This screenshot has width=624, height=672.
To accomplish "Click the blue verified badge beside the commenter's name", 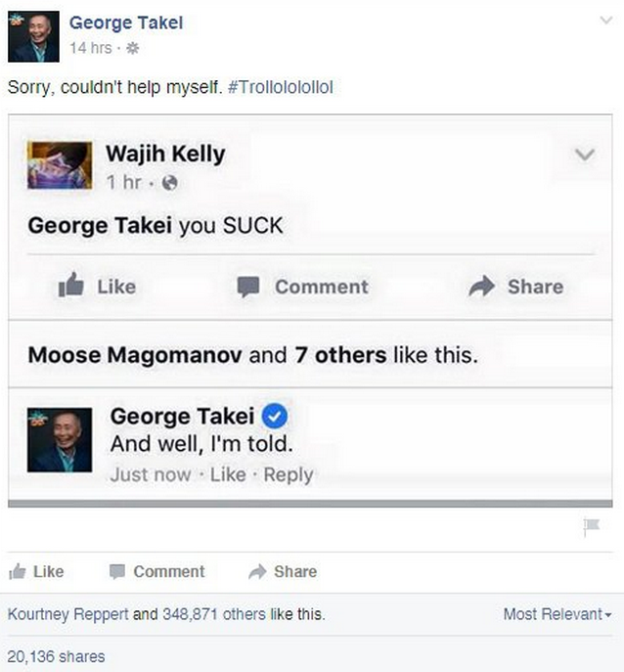I will click(x=276, y=417).
